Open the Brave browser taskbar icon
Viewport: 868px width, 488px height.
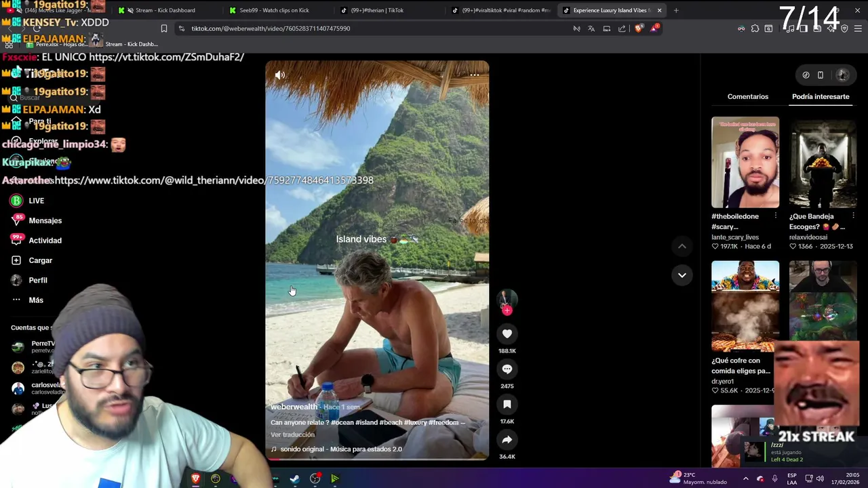coord(195,479)
